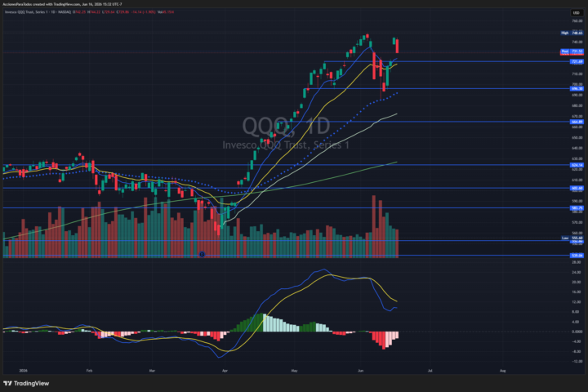Image resolution: width=588 pixels, height=392 pixels.
Task: Select the Low 555.60 price label
Action: tap(572, 238)
